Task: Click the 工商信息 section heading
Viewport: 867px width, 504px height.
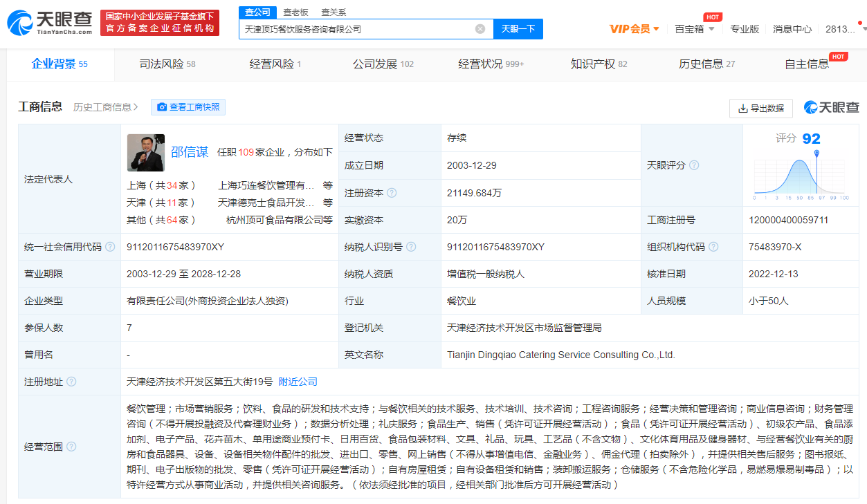Action: coord(40,106)
